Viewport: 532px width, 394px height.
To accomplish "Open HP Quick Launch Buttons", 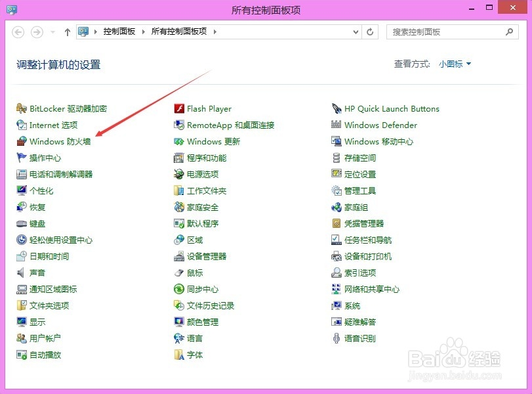I will click(x=390, y=108).
